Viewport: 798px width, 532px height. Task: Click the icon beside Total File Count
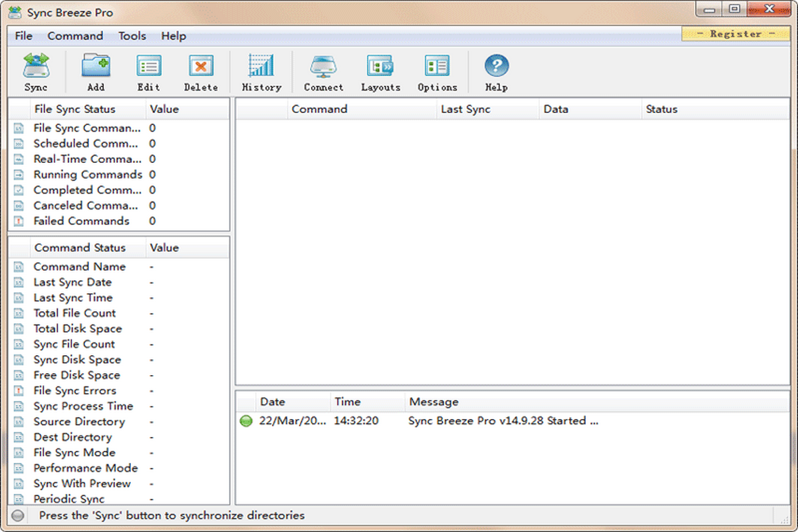point(19,313)
